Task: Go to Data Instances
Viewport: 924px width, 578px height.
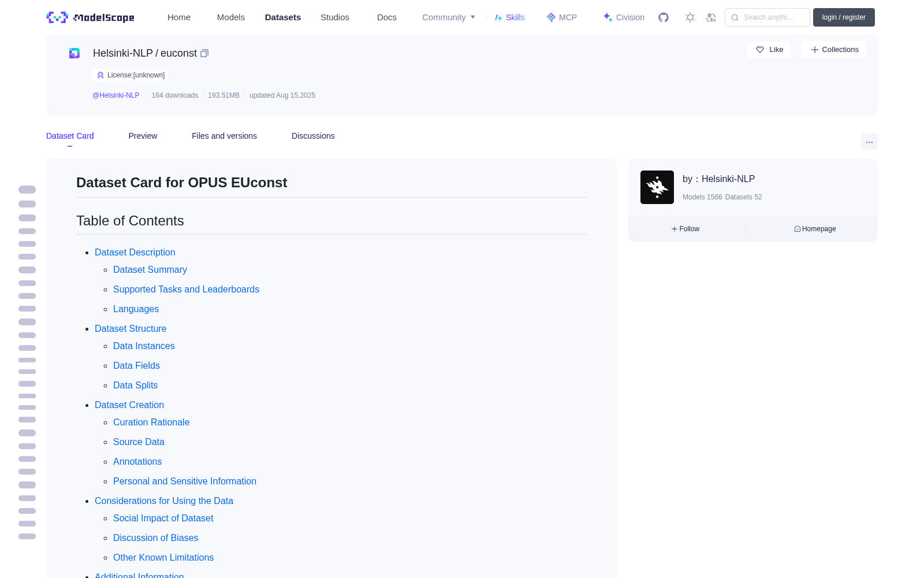Action: point(144,346)
